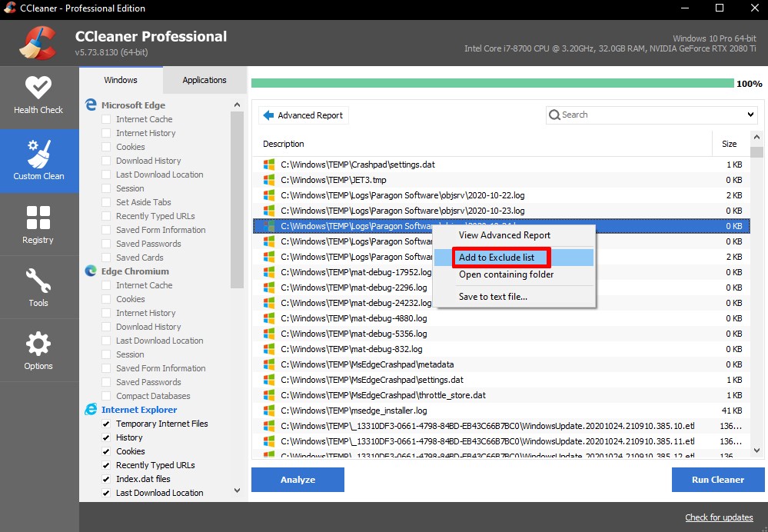Open the Custom Clean section
The height and width of the screenshot is (532, 768).
[38, 161]
